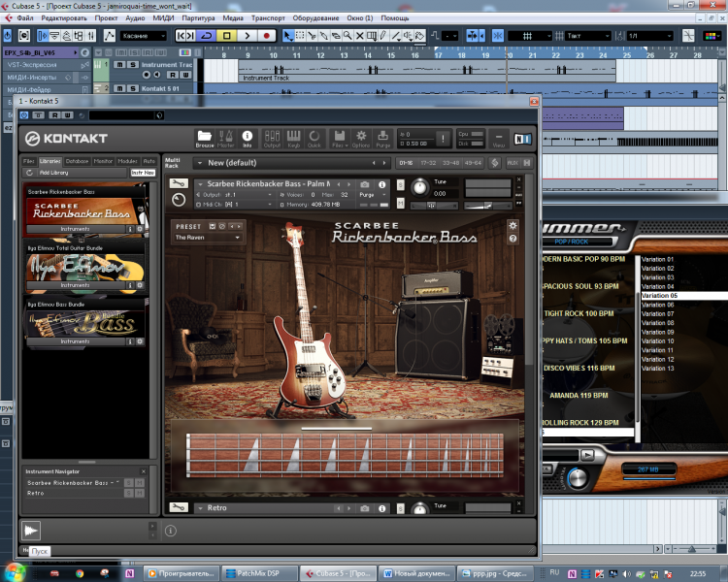Open the New (default) multi rack dropdown
The image size is (728, 582).
(x=290, y=163)
